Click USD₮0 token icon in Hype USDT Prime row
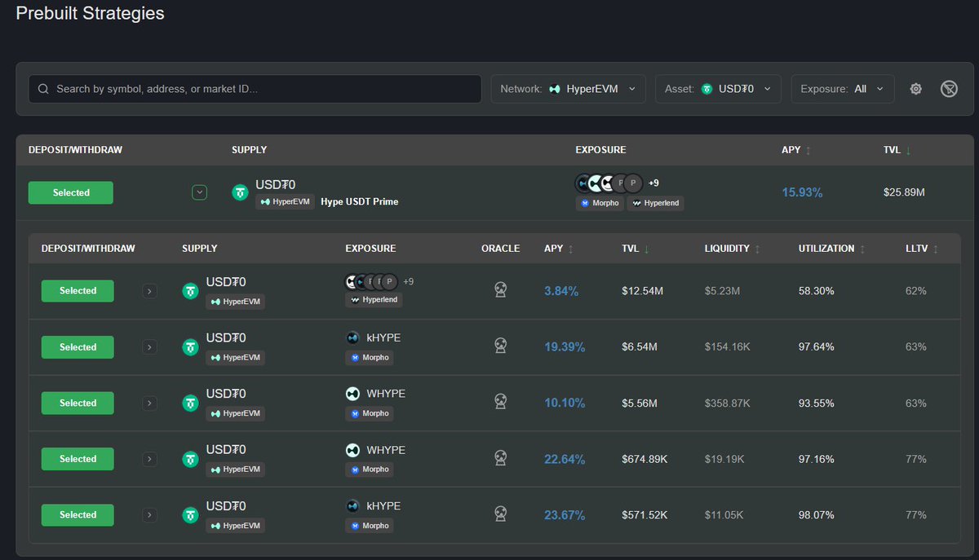 [x=240, y=192]
